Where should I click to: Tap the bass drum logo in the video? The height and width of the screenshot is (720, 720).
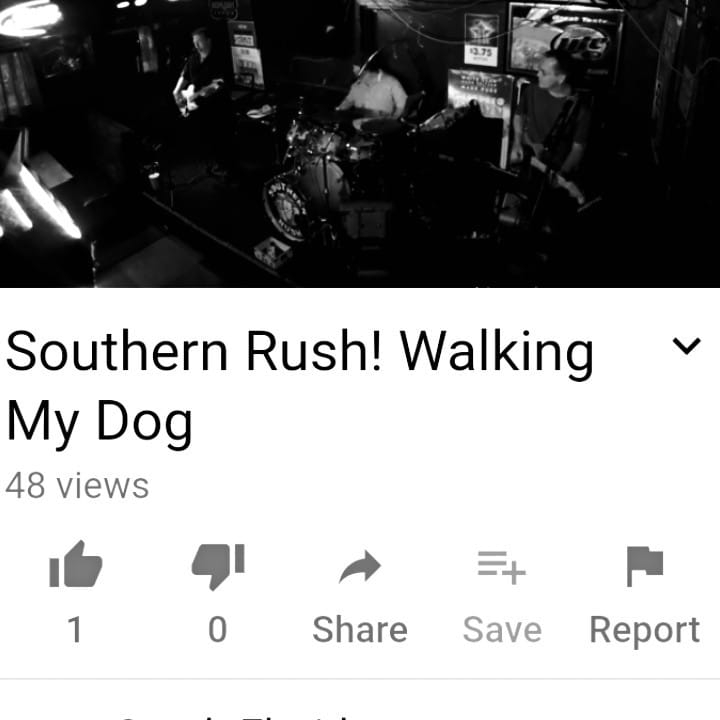(287, 207)
